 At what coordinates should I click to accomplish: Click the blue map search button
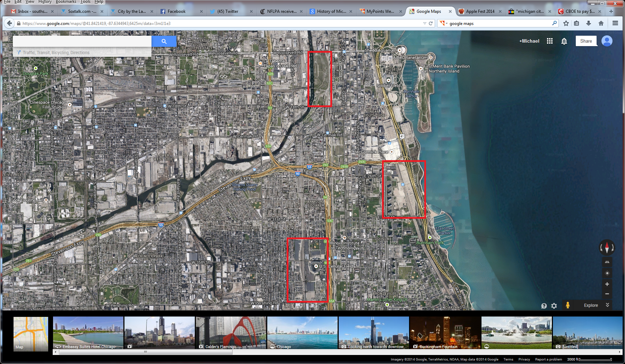coord(164,41)
